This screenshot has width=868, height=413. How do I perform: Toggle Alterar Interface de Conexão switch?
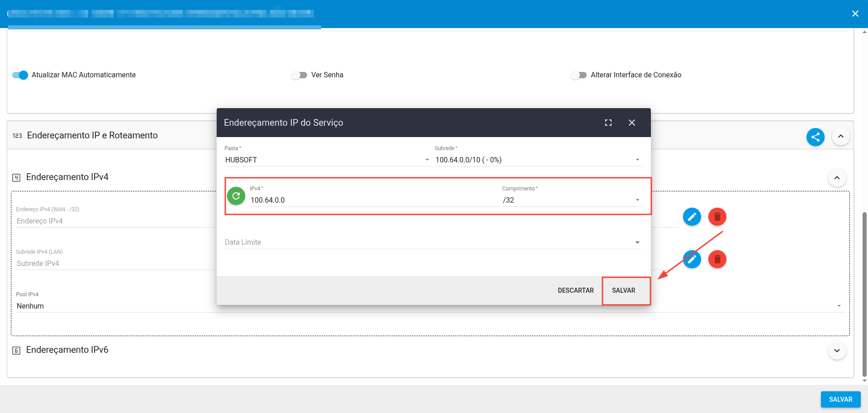click(579, 75)
